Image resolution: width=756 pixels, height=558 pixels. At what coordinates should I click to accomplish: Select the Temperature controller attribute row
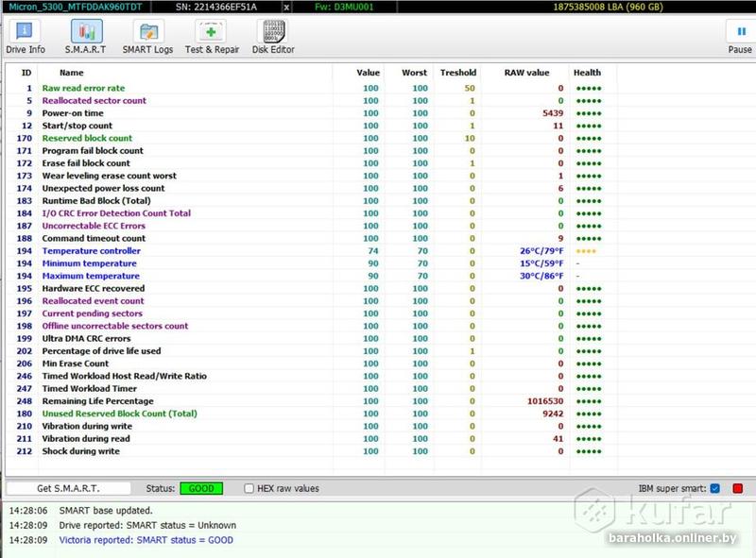(x=91, y=251)
